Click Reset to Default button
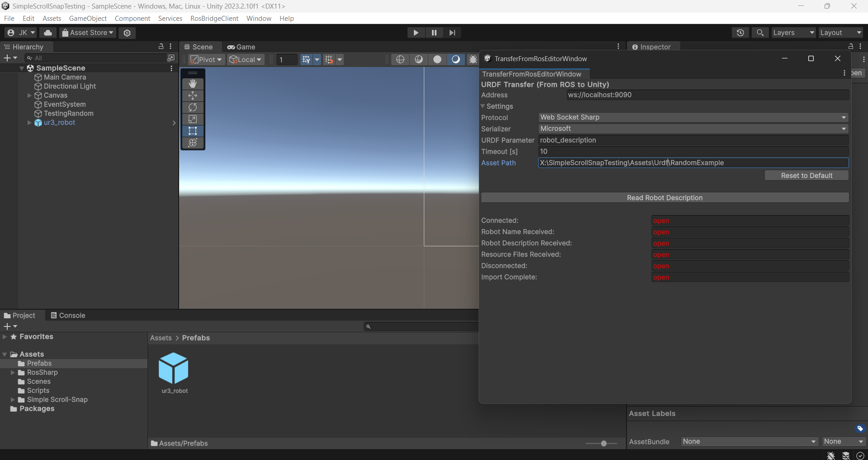 (806, 176)
